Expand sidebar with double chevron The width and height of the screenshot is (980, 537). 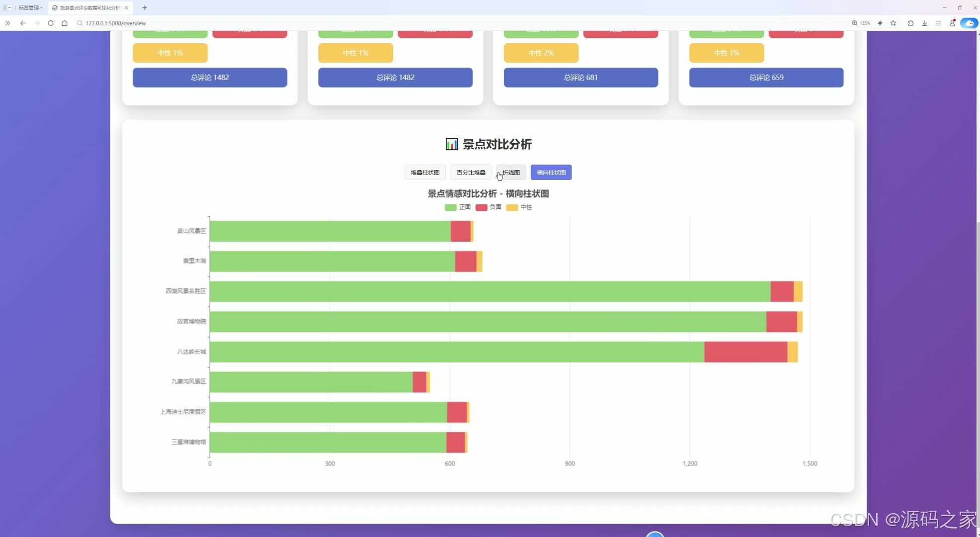click(x=7, y=23)
